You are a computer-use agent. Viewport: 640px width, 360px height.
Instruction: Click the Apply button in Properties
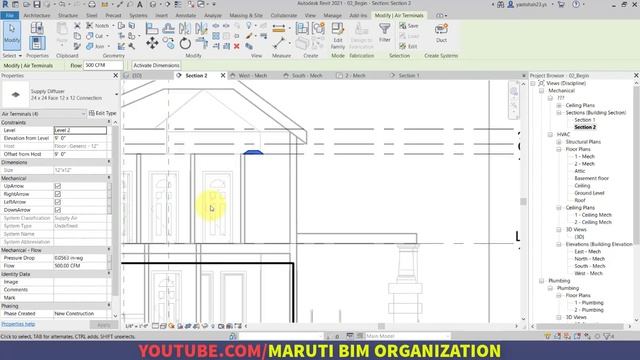pyautogui.click(x=104, y=325)
